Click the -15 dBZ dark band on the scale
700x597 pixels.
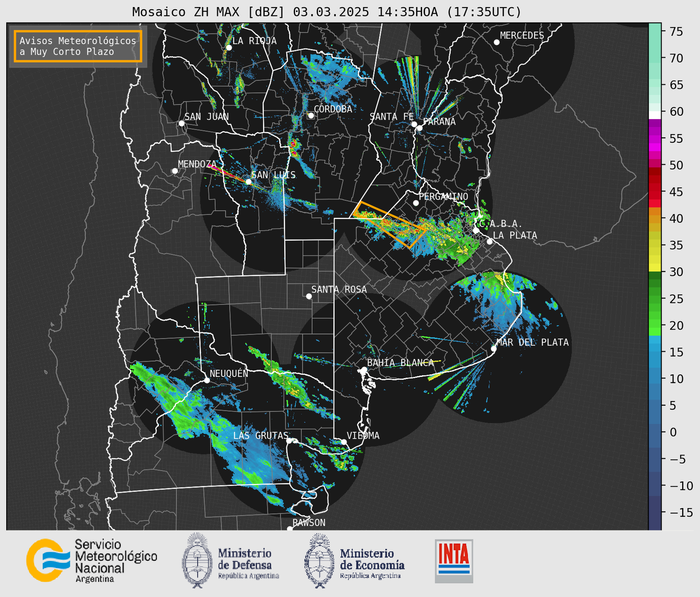(x=655, y=512)
